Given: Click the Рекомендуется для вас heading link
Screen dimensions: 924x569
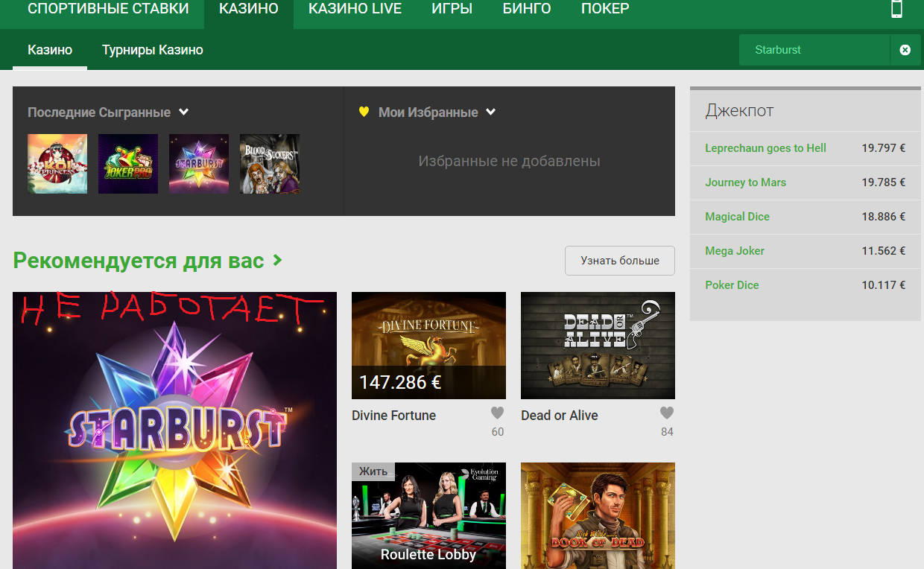Looking at the screenshot, I should 139,261.
